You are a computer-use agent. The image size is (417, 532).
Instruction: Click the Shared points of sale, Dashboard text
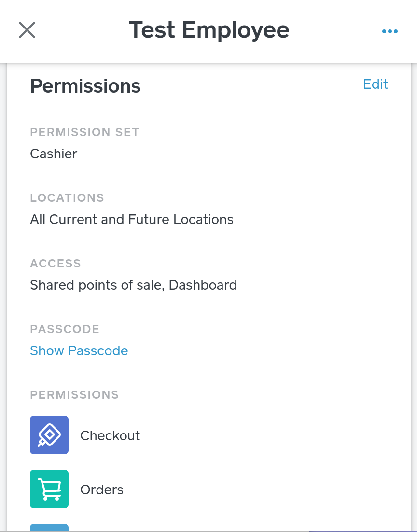[x=133, y=285]
